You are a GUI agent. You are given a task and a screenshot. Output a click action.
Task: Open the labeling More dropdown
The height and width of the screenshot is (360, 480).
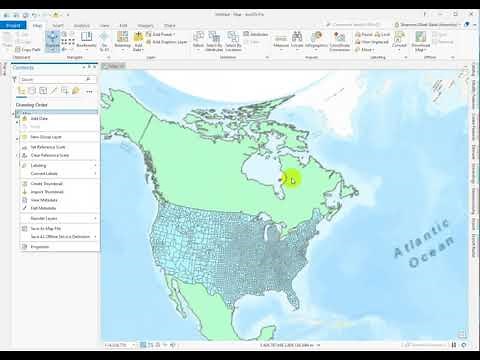pos(365,50)
